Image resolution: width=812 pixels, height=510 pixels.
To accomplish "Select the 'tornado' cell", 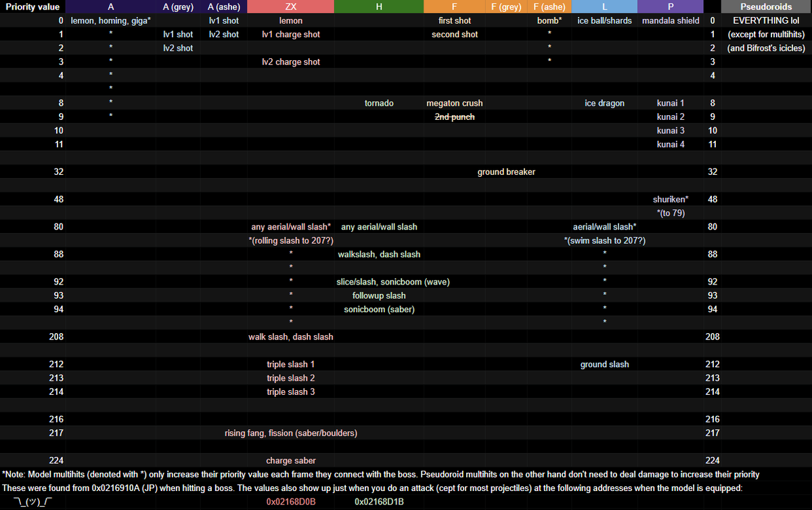I will pyautogui.click(x=379, y=104).
